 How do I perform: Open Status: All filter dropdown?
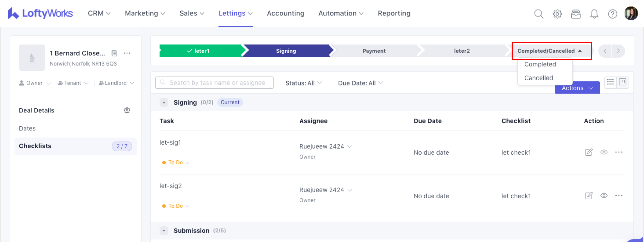[x=303, y=83]
